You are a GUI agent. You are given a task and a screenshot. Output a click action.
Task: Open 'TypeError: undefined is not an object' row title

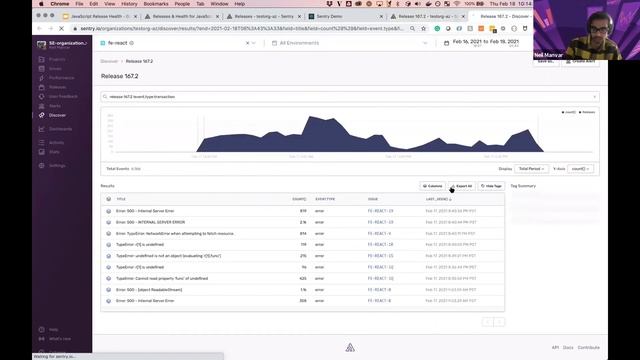[x=169, y=256]
